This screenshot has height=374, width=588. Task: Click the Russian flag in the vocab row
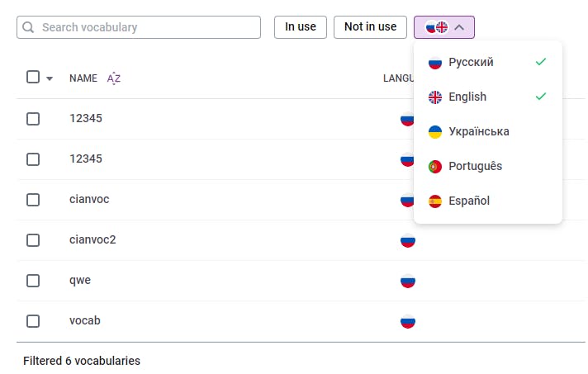[407, 321]
